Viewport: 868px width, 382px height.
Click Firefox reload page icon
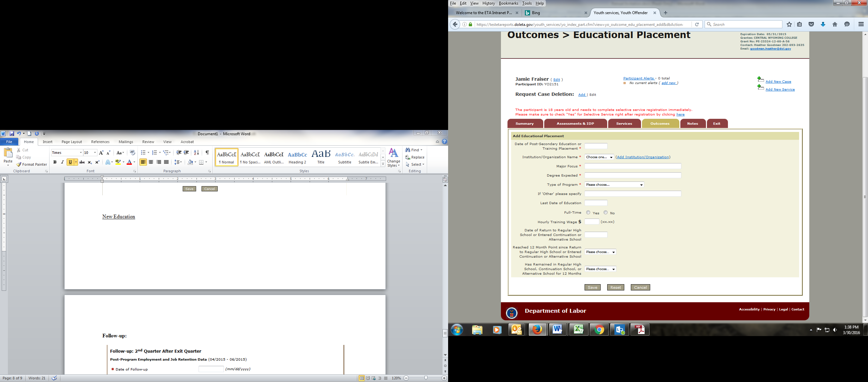click(697, 24)
